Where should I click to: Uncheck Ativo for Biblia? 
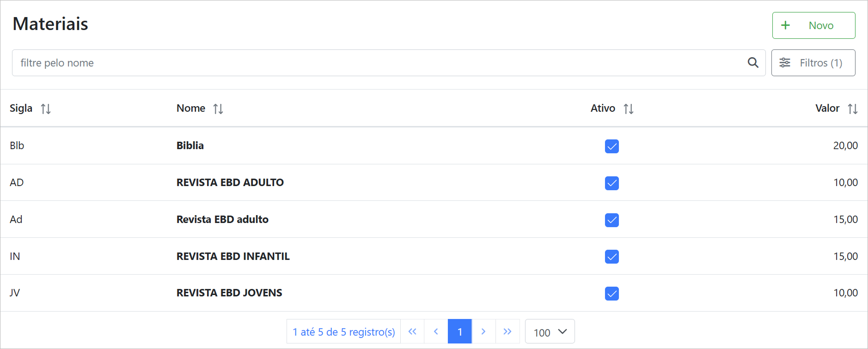pyautogui.click(x=611, y=146)
